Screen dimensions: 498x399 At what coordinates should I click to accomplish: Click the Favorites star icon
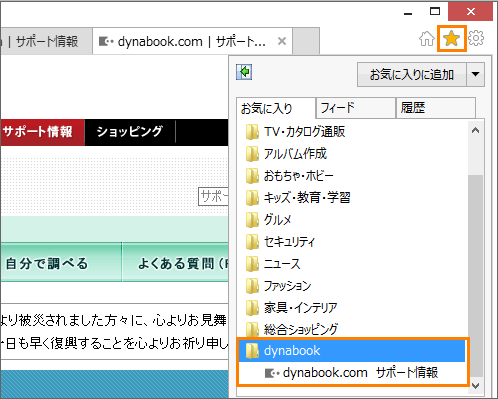[451, 39]
